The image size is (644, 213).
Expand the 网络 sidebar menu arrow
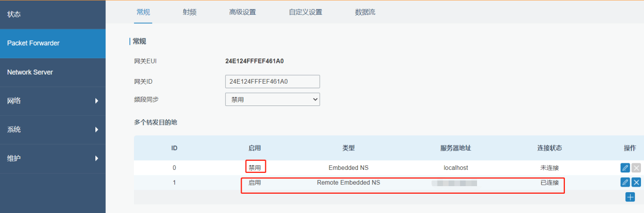tap(96, 101)
